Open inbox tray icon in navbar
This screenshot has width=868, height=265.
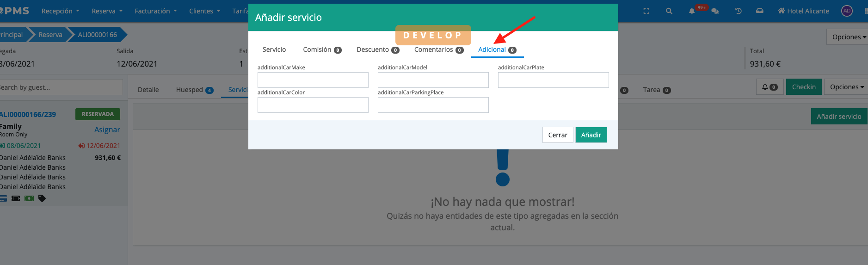click(760, 11)
